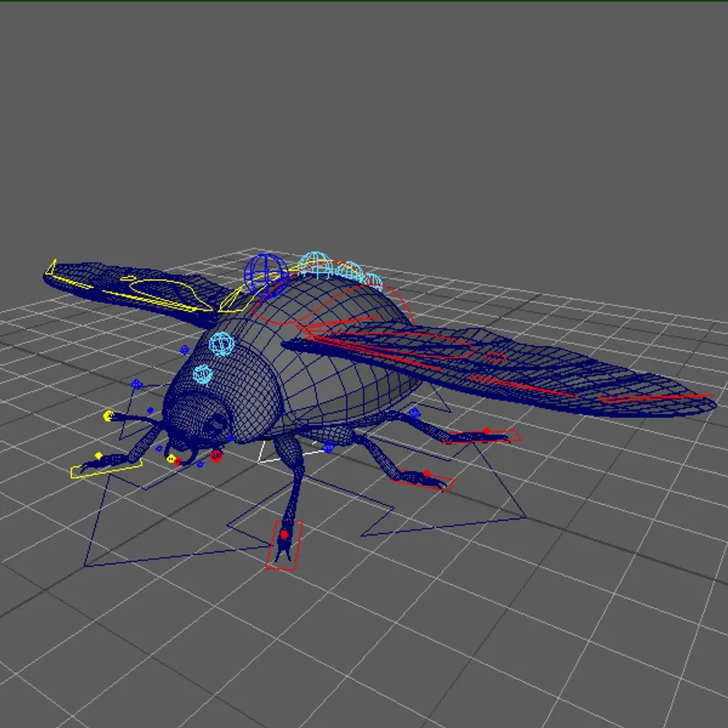The height and width of the screenshot is (728, 728).
Task: Click the red dot on the front-right foot
Action: point(284,535)
